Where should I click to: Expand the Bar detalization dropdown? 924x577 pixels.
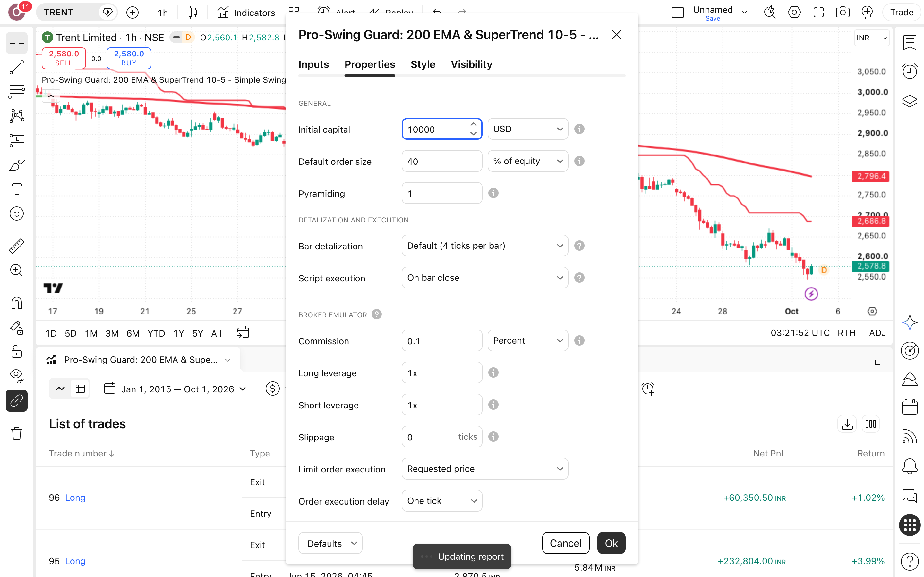pyautogui.click(x=485, y=246)
